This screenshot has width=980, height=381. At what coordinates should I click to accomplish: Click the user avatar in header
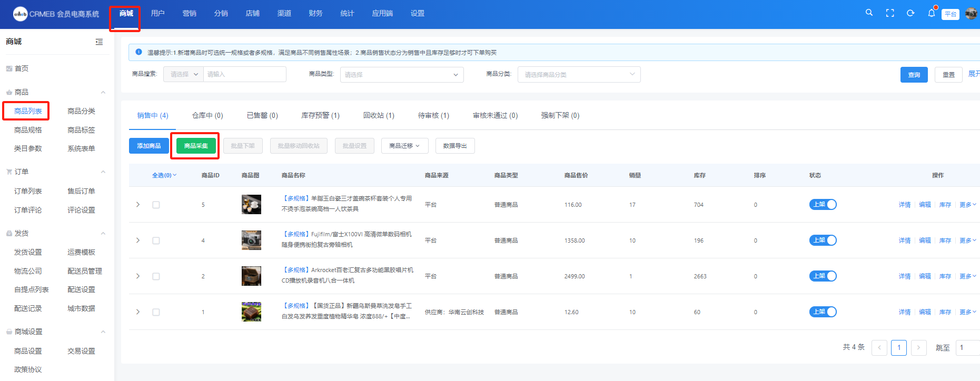(x=971, y=14)
